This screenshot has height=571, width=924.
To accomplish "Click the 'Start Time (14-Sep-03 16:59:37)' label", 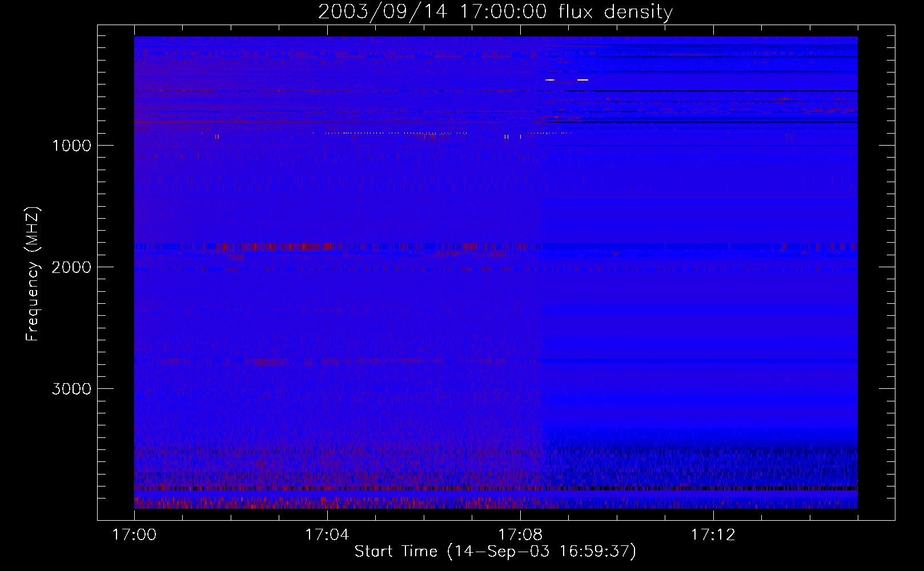I will coord(495,552).
